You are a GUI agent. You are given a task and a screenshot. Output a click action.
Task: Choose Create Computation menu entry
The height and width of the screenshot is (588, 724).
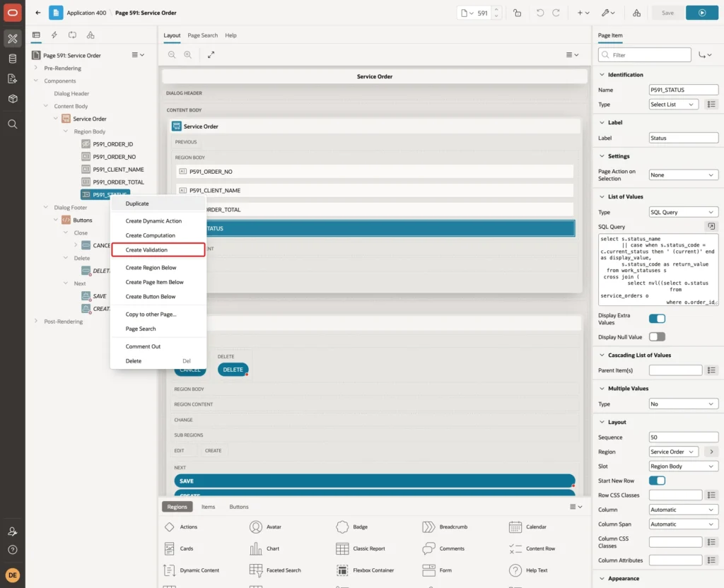158,235
